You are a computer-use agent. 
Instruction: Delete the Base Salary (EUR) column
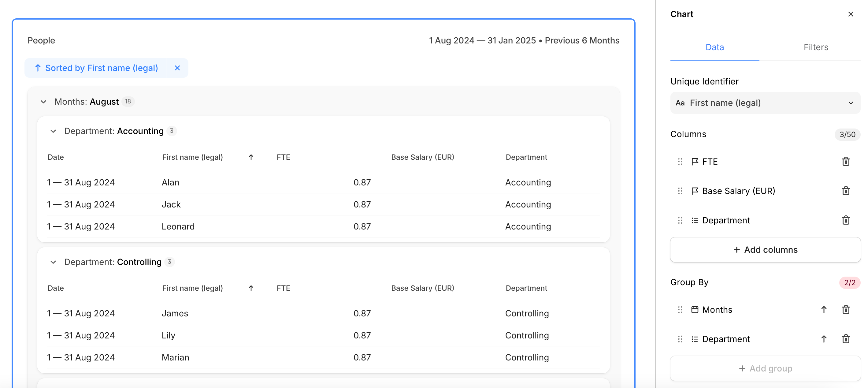pyautogui.click(x=845, y=191)
